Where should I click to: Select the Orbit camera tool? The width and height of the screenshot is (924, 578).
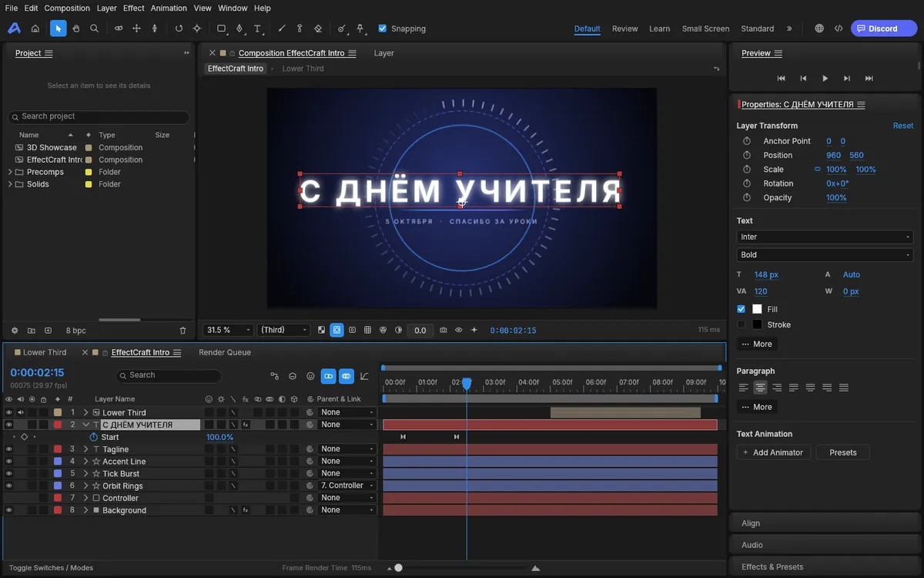pyautogui.click(x=119, y=29)
